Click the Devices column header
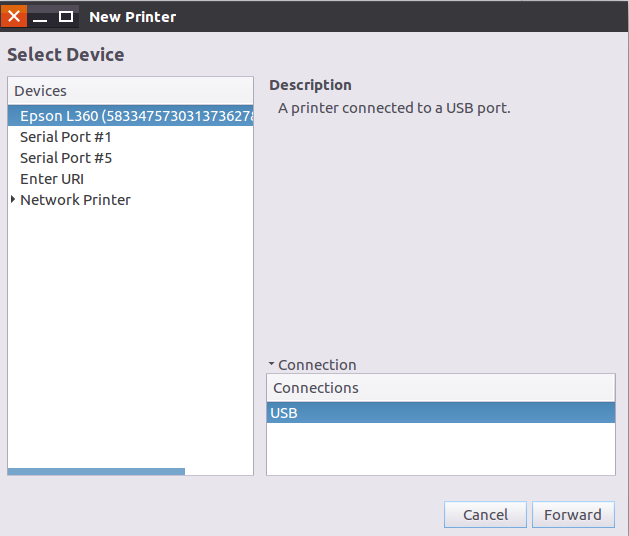This screenshot has height=536, width=629. pos(130,91)
